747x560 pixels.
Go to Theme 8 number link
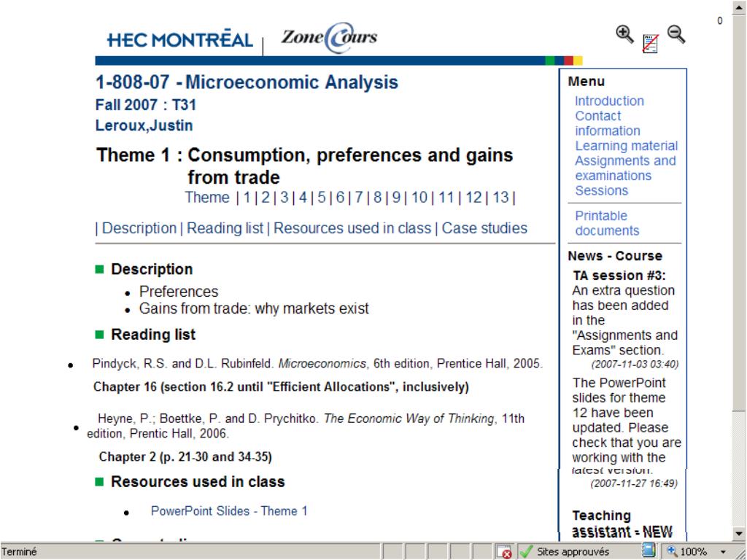click(x=377, y=197)
